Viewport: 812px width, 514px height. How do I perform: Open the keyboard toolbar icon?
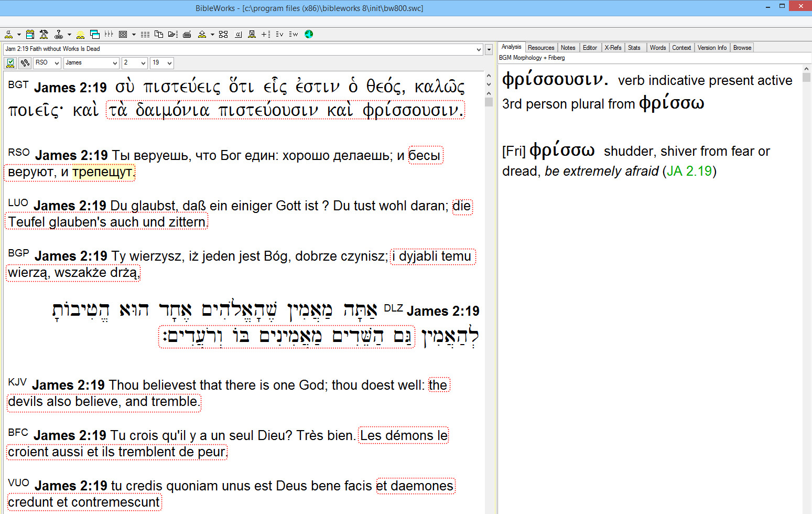[x=187, y=34]
